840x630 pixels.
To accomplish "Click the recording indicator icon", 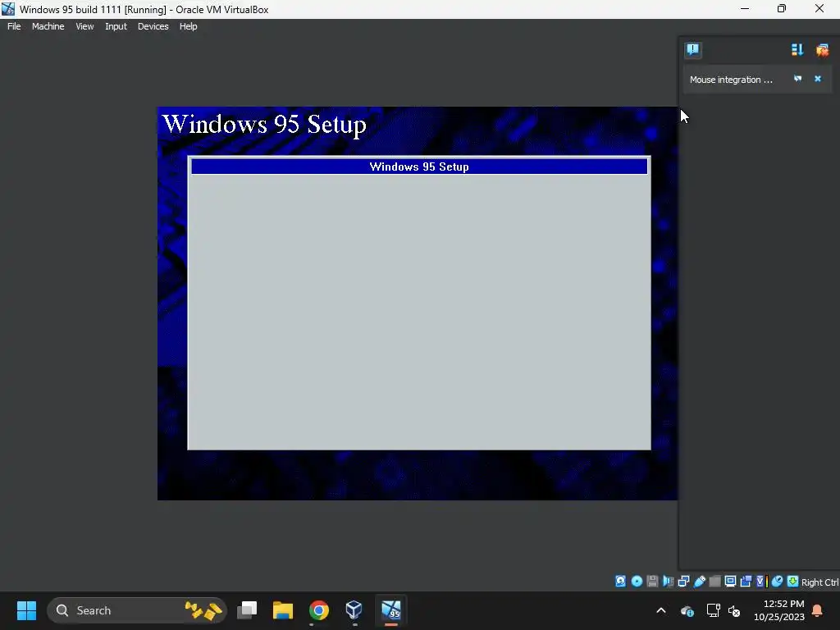I will [746, 582].
